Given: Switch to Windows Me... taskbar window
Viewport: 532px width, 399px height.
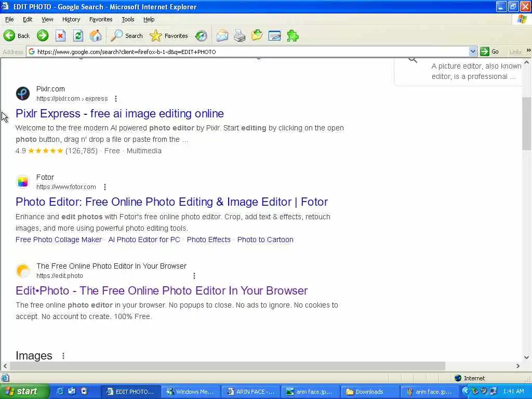Looking at the screenshot, I should pos(190,392).
